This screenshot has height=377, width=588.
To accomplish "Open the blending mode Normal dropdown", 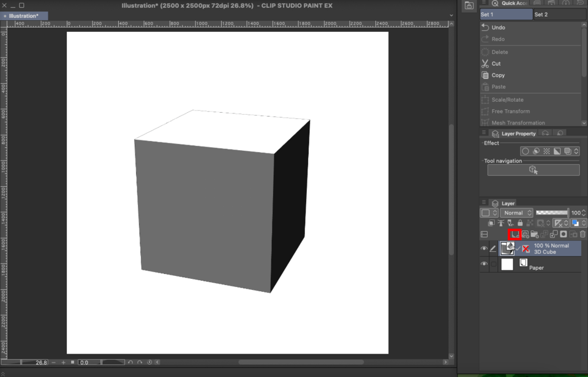I will (x=516, y=213).
